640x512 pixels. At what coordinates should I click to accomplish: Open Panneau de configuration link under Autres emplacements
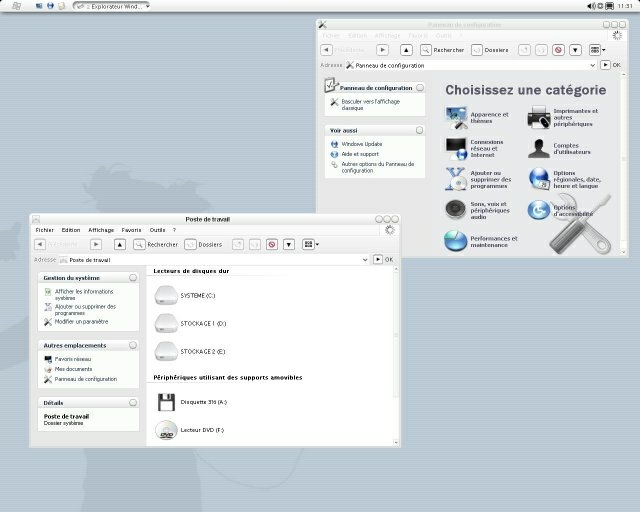[x=86, y=379]
